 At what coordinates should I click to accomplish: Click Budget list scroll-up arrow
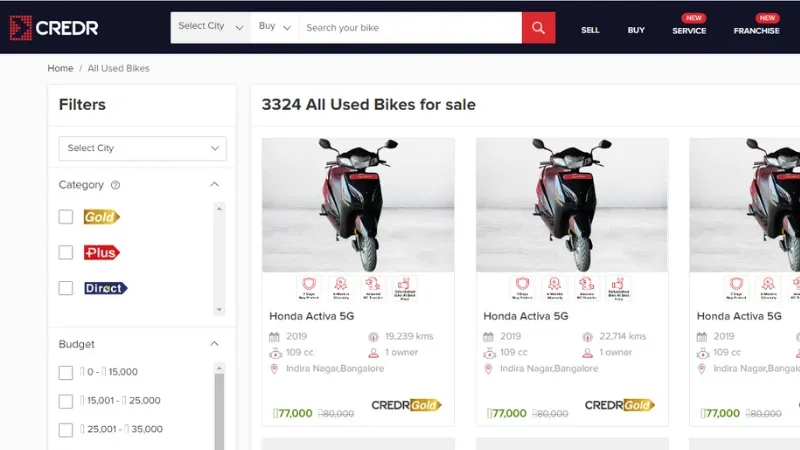pyautogui.click(x=219, y=368)
